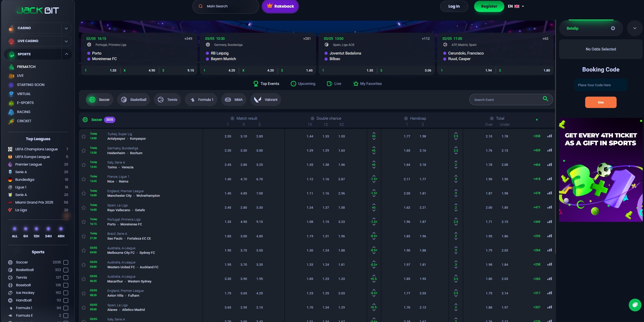Check the Handball sport checkbox
Viewport: 644px width, 322px height.
pyautogui.click(x=66, y=300)
